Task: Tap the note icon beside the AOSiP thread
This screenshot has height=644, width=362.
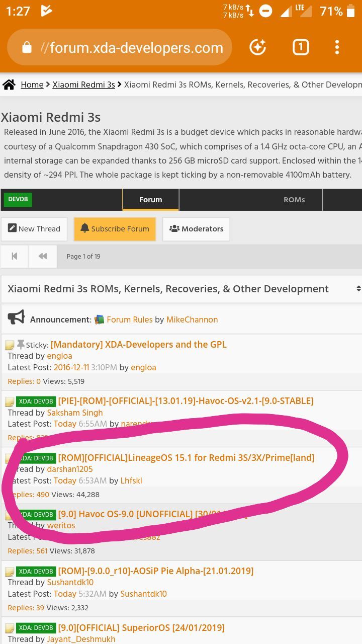Action: [10, 572]
